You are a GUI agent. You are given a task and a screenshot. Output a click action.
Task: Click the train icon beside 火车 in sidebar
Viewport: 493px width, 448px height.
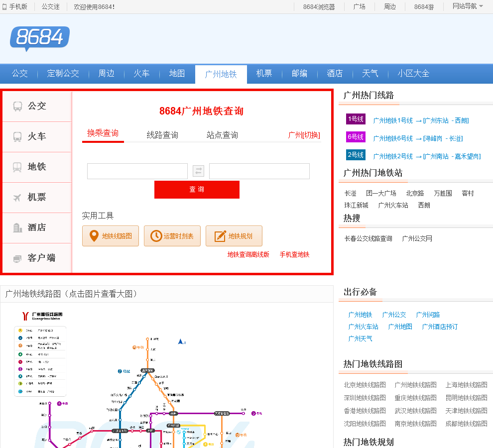(x=17, y=137)
